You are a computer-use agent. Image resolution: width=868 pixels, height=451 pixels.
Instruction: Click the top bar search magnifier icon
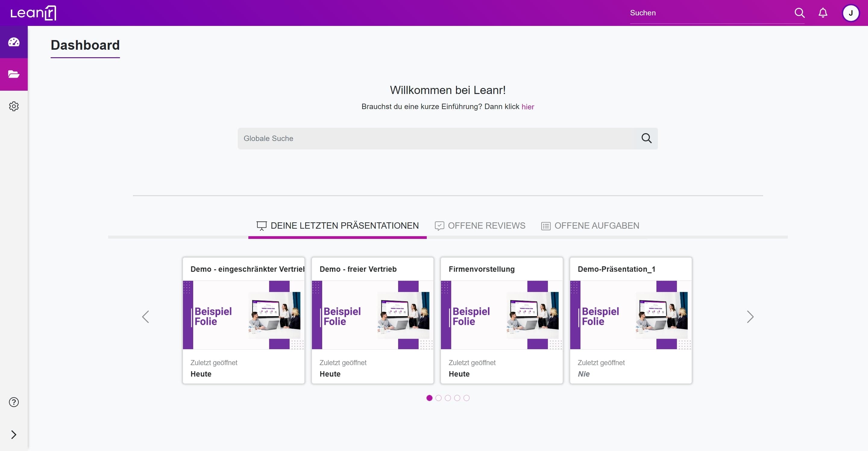pyautogui.click(x=799, y=13)
